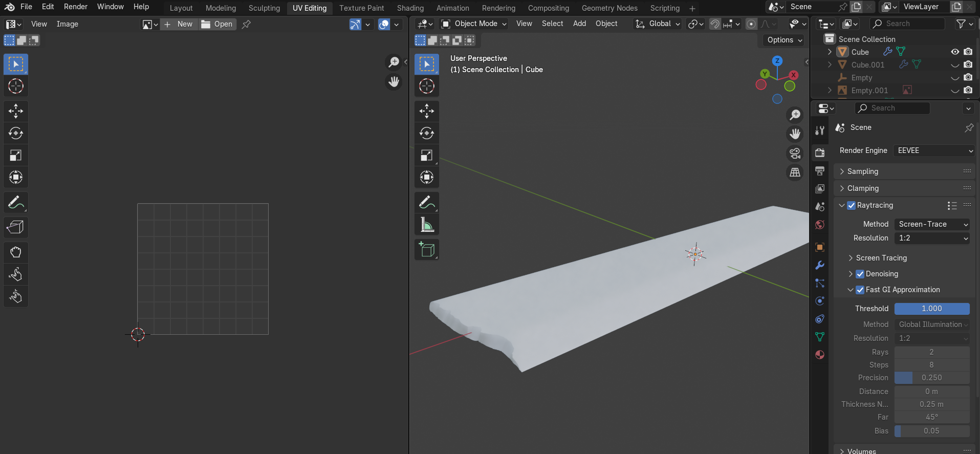Viewport: 980px width, 454px height.
Task: Switch to orthographic view grid icon
Action: [795, 172]
